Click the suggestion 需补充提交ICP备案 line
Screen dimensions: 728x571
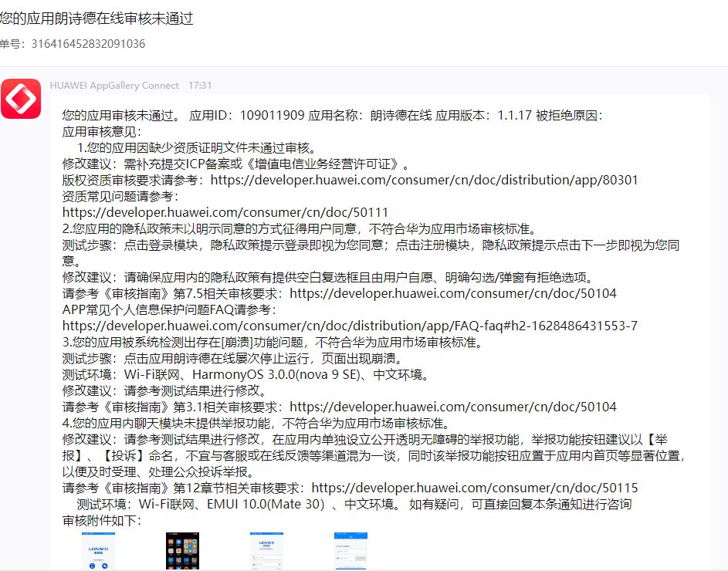[x=236, y=164]
